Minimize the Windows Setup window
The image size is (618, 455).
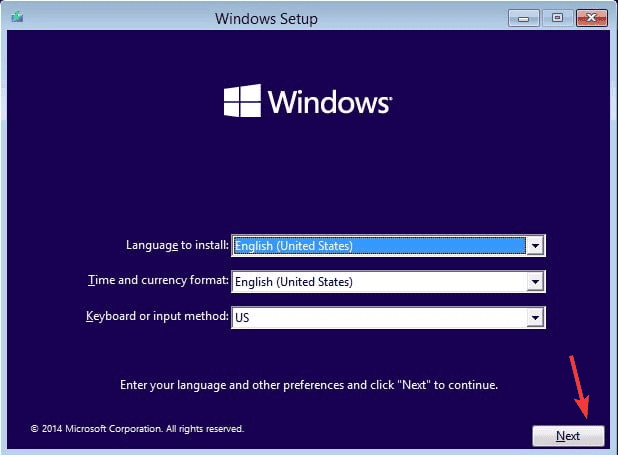point(523,18)
